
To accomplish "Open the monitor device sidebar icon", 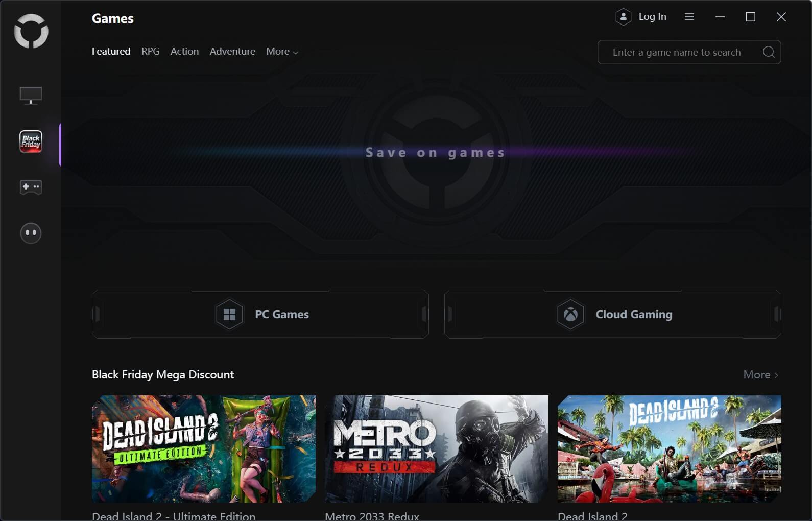I will coord(31,96).
